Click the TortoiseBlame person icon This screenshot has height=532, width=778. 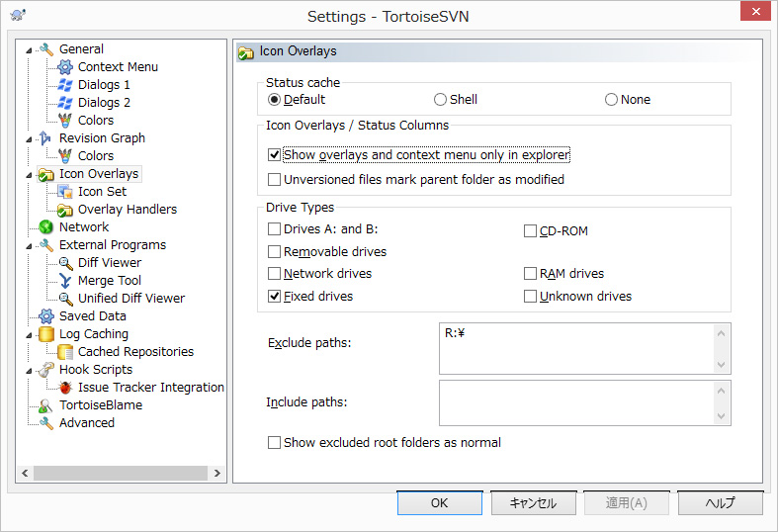tap(45, 405)
